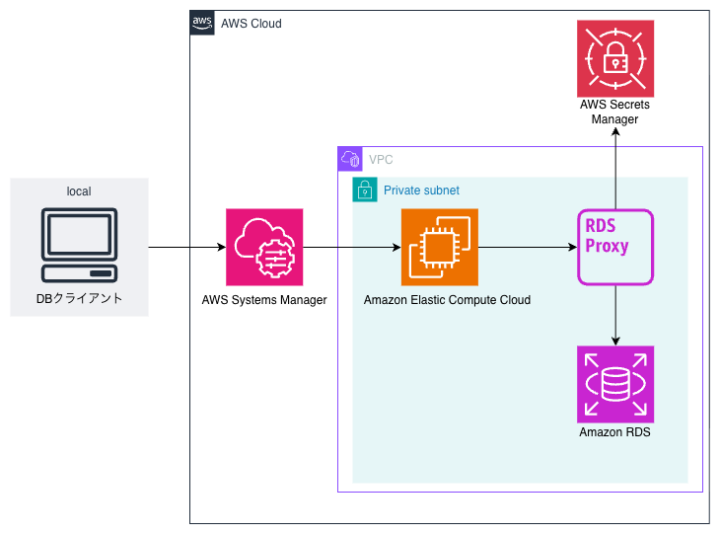Select the Amazon RDS database icon
The image size is (720, 534).
[x=615, y=384]
